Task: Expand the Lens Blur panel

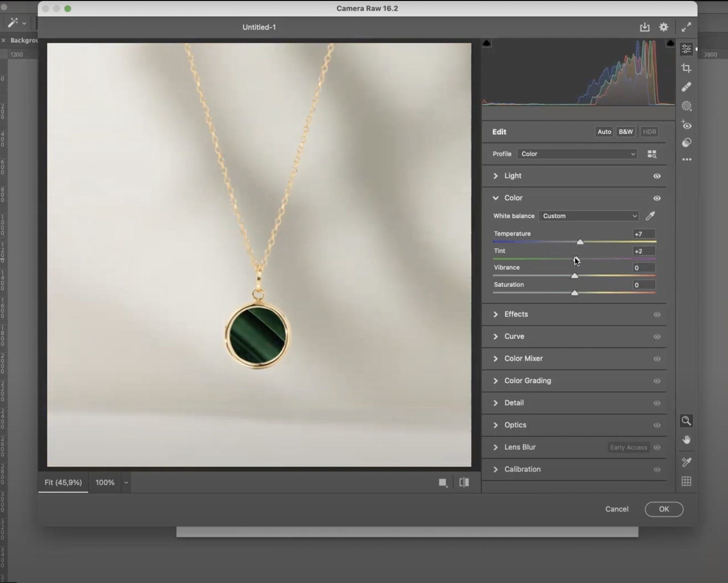Action: (x=495, y=447)
